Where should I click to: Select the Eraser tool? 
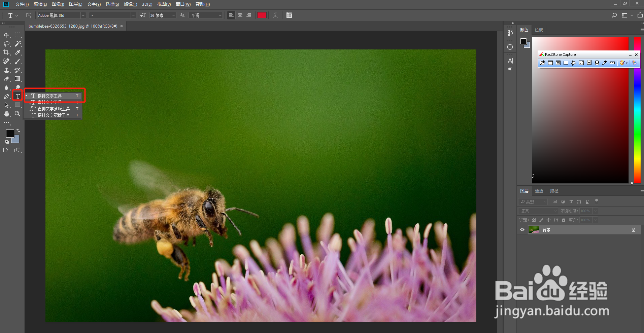6,79
